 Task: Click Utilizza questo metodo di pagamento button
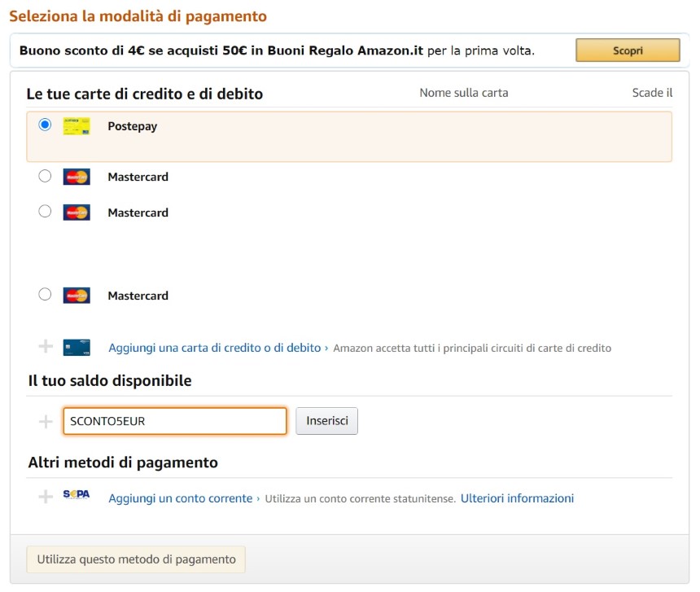136,559
